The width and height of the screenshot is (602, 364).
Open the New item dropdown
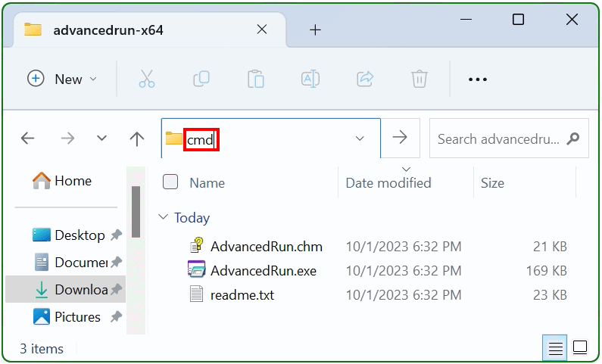click(62, 79)
